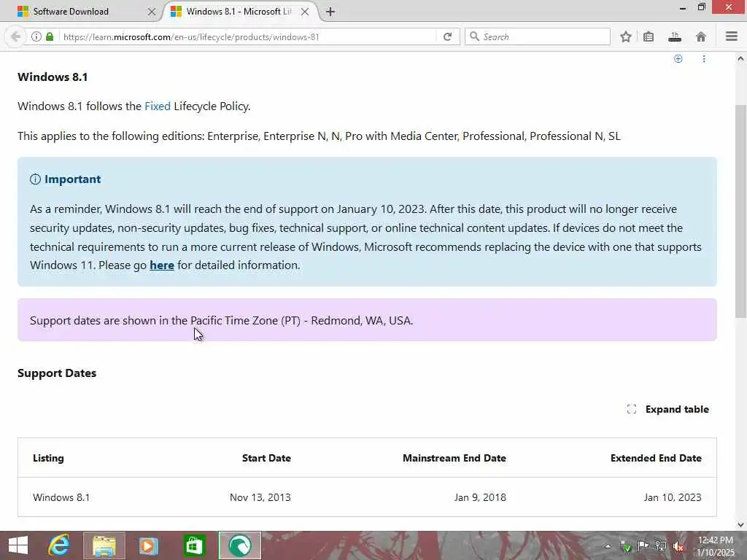Open the hamburger menu in browser toolbar
Screen dimensions: 747x560
[731, 36]
